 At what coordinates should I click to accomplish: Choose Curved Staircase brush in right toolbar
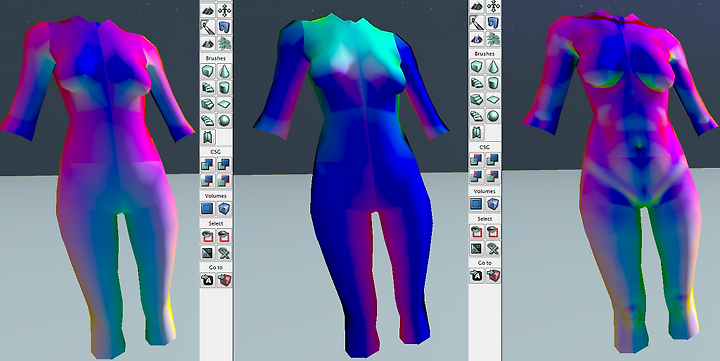tap(477, 83)
